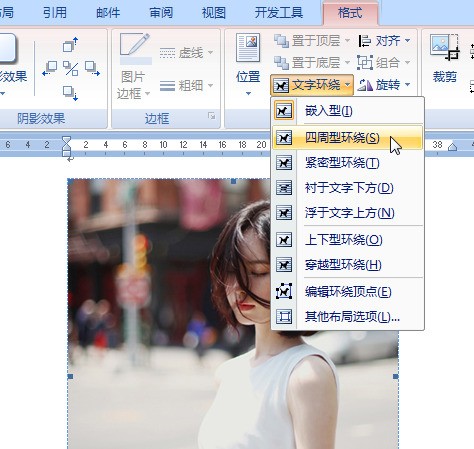This screenshot has height=449, width=474.
Task: Toggle shadow on/off center icon
Action: [71, 69]
